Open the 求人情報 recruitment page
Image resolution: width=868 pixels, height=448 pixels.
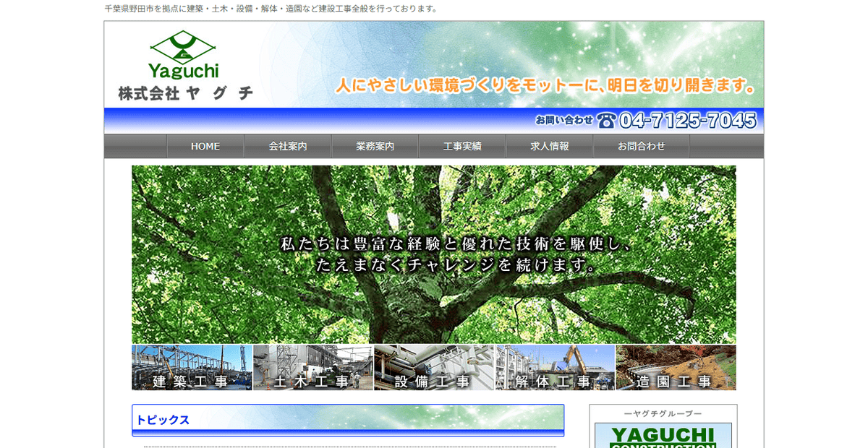pos(548,145)
